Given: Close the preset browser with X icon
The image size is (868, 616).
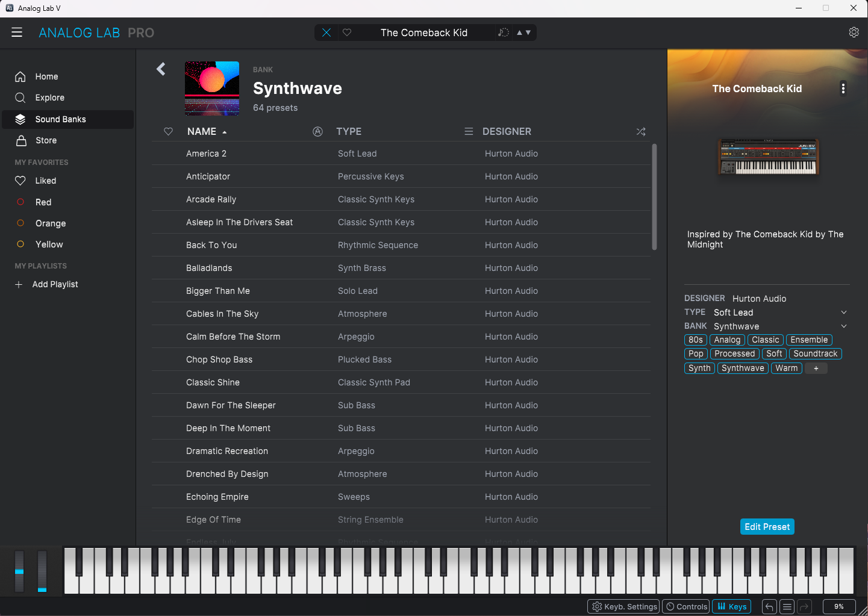Looking at the screenshot, I should point(326,33).
